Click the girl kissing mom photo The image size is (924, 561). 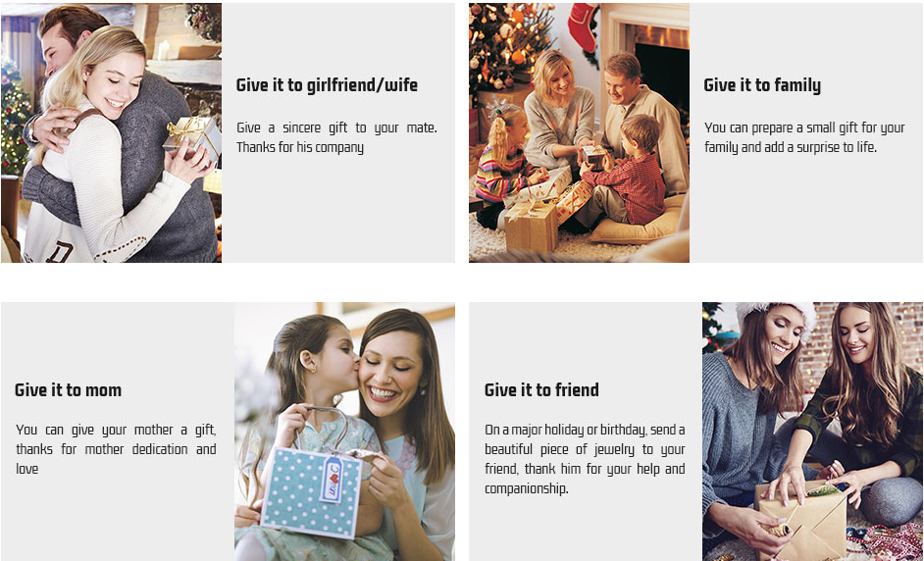tap(344, 432)
